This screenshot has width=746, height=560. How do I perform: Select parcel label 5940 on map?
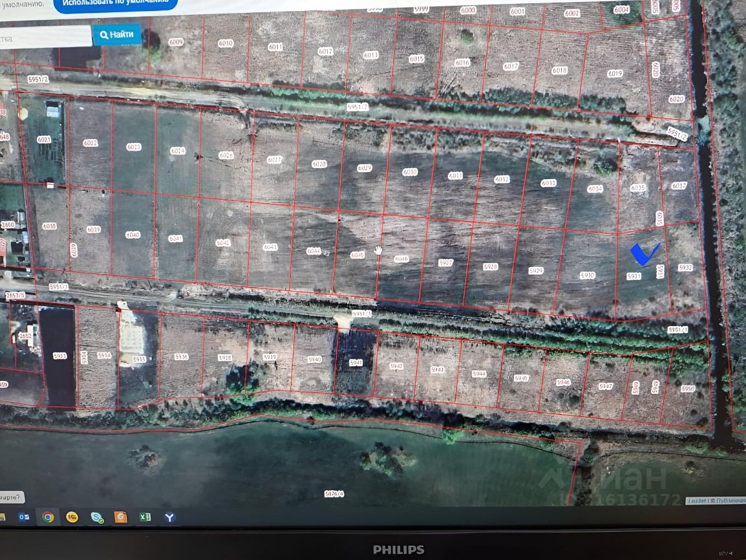pyautogui.click(x=314, y=360)
